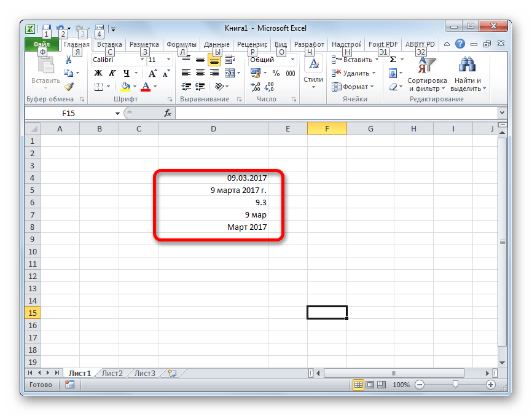Open the fill color dropdown arrow
The image size is (532, 416).
(x=135, y=87)
